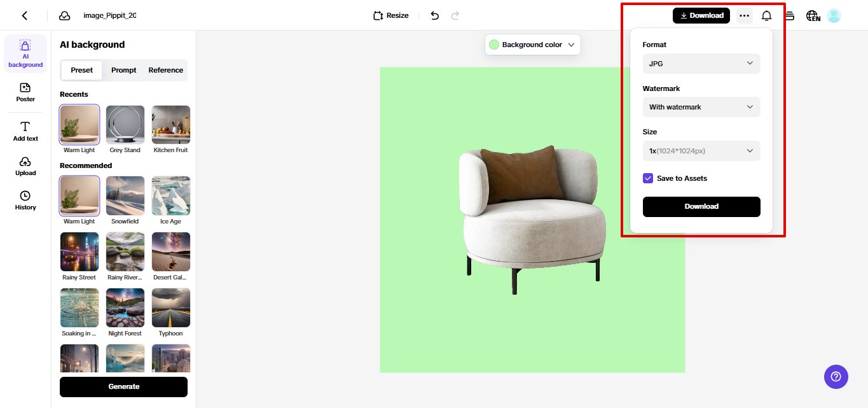Uncheck Save to Assets
Image resolution: width=868 pixels, height=408 pixels.
[x=648, y=178]
